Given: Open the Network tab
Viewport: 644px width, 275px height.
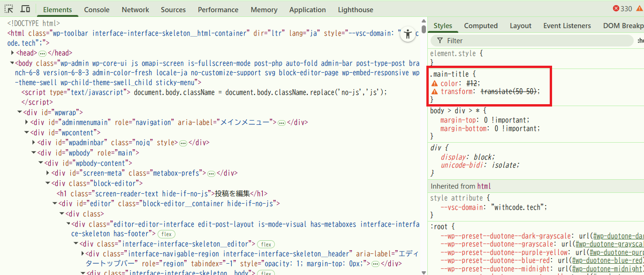Looking at the screenshot, I should 135,9.
